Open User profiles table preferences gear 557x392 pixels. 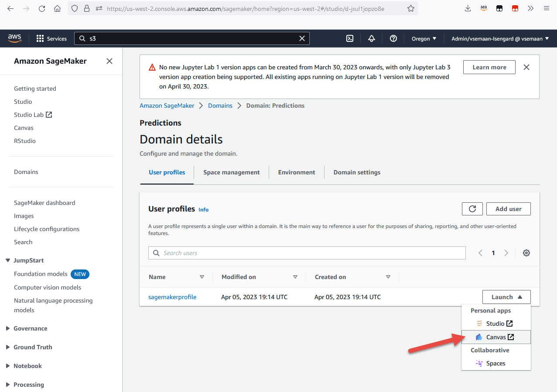tap(526, 253)
